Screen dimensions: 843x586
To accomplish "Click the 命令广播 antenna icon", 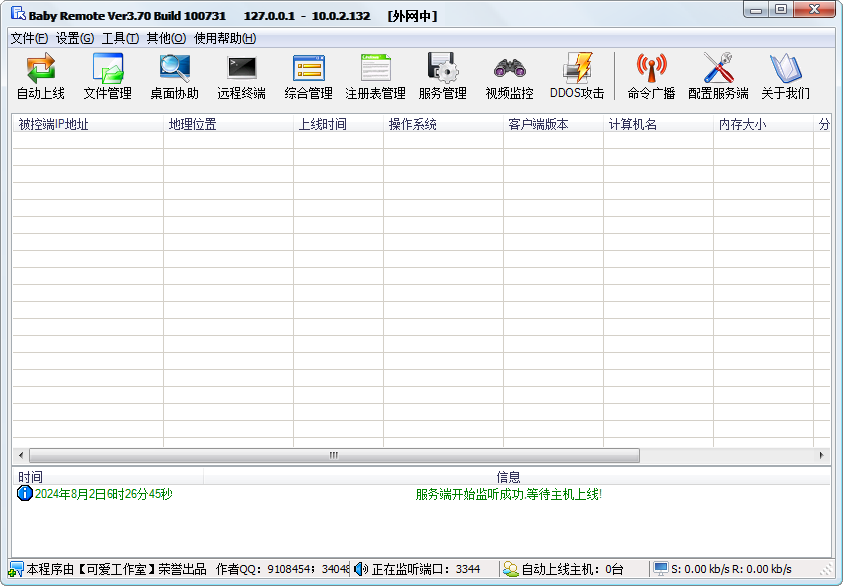I will click(x=652, y=76).
